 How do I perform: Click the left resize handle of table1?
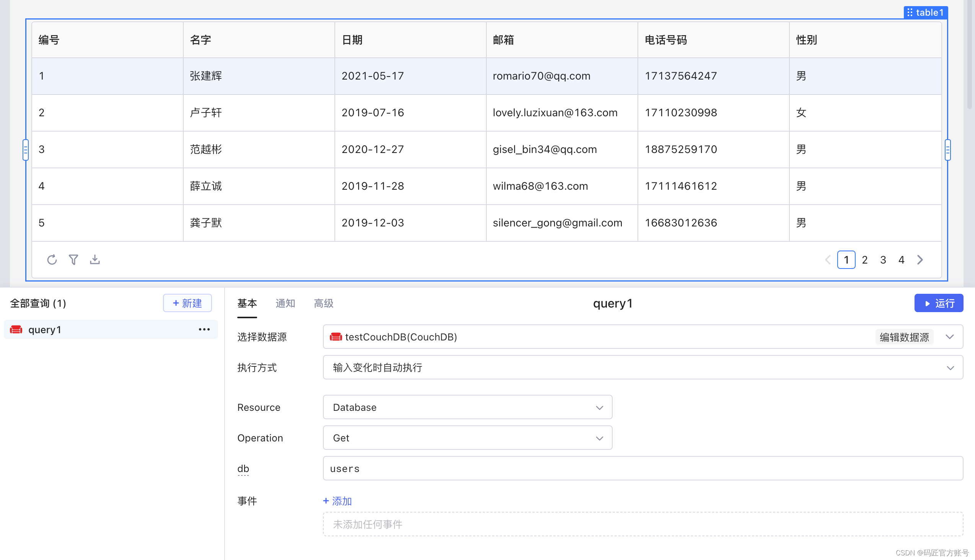(25, 150)
